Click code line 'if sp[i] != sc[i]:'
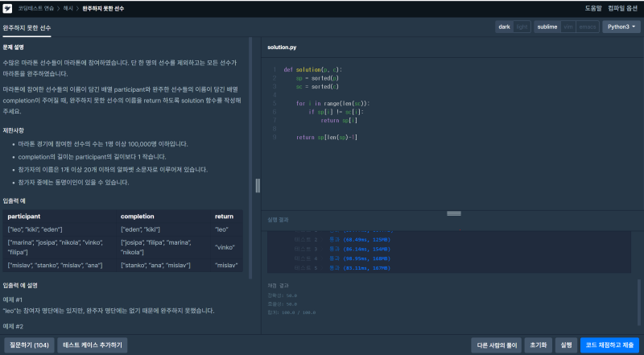644x355 pixels. click(336, 112)
